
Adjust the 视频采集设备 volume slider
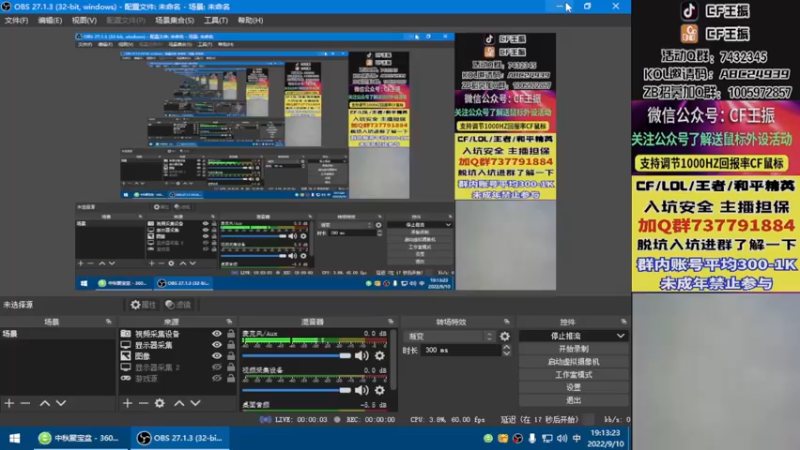click(296, 390)
